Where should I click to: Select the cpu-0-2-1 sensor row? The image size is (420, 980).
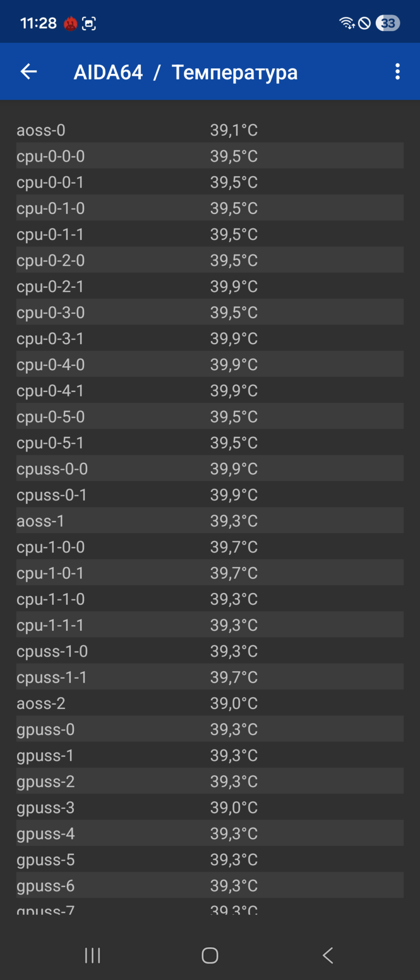click(210, 286)
